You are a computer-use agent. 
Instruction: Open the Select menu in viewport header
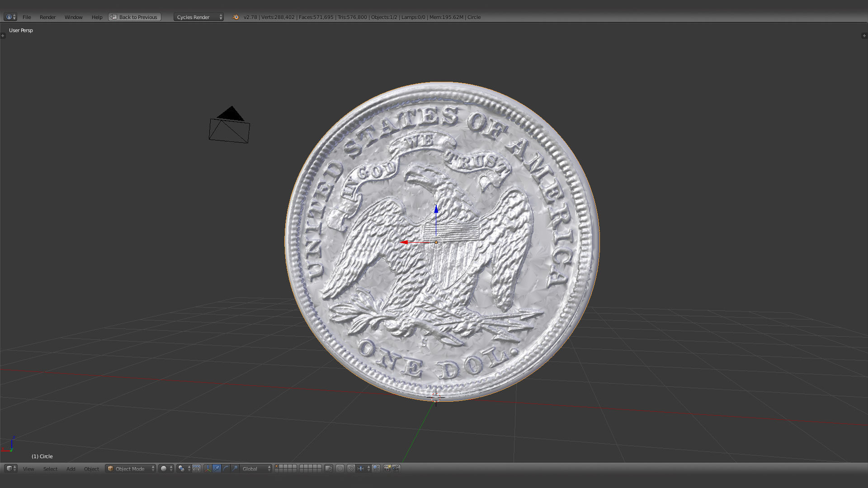[x=50, y=469]
